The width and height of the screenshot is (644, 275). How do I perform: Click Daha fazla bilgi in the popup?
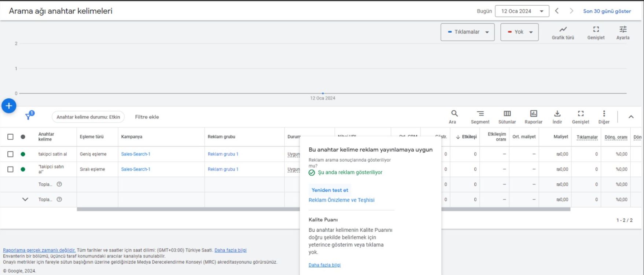tap(324, 265)
